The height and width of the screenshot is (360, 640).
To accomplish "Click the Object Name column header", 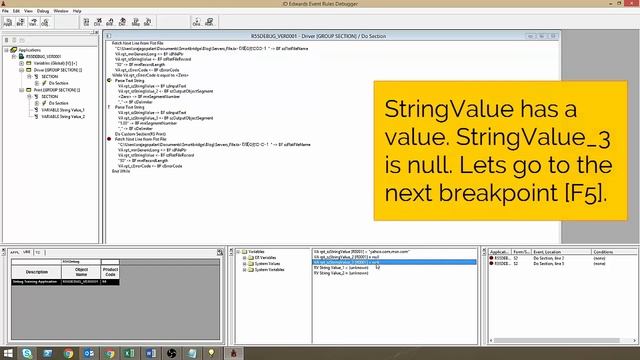I will [81, 272].
